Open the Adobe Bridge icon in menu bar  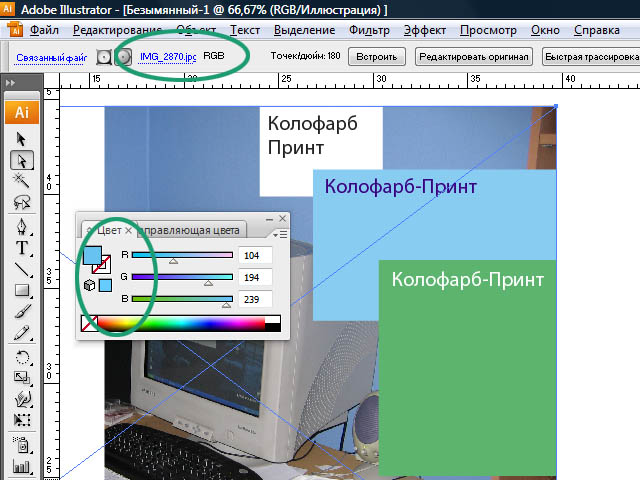pos(15,29)
